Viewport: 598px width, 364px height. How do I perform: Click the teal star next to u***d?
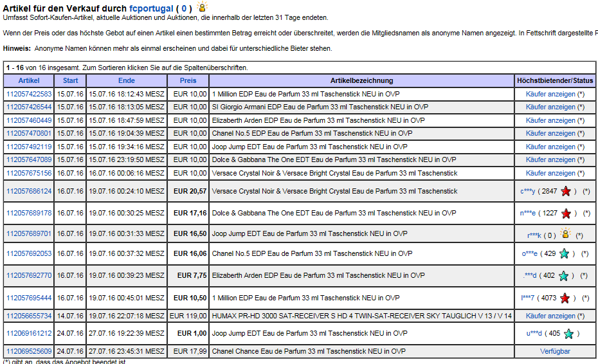pos(568,334)
